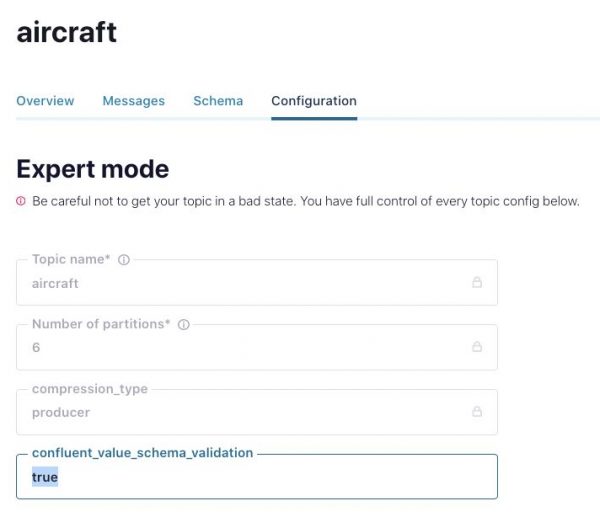Click the 'aircraft' topic page title
This screenshot has width=600, height=517.
[x=67, y=32]
